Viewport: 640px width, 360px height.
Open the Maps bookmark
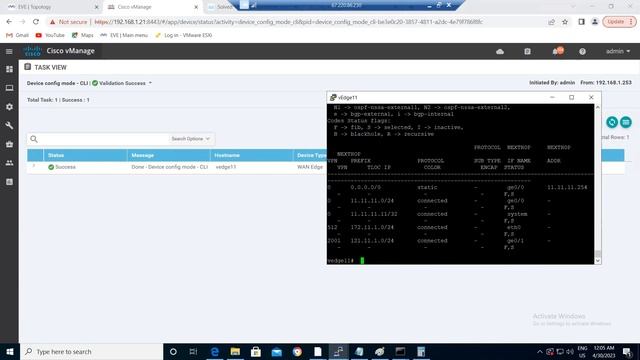[82, 35]
